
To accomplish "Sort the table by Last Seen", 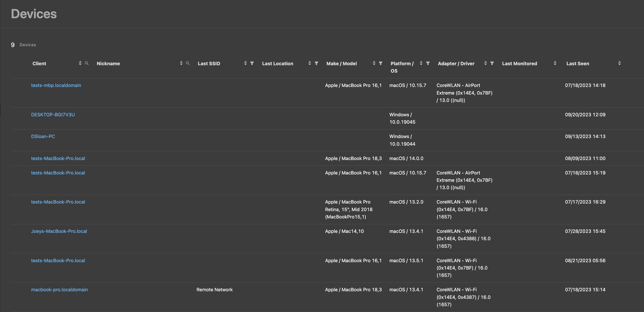I will tap(619, 63).
